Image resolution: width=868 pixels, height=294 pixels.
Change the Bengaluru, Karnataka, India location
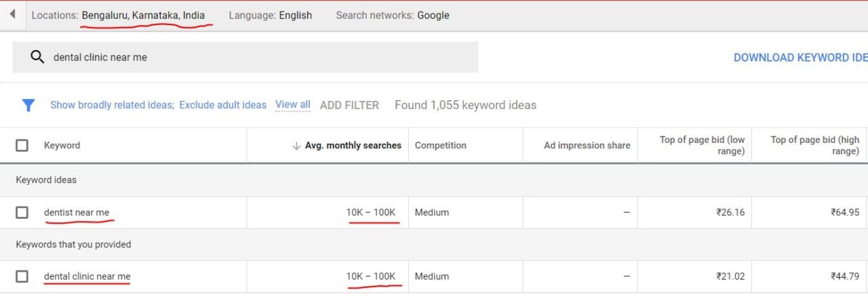click(x=143, y=15)
